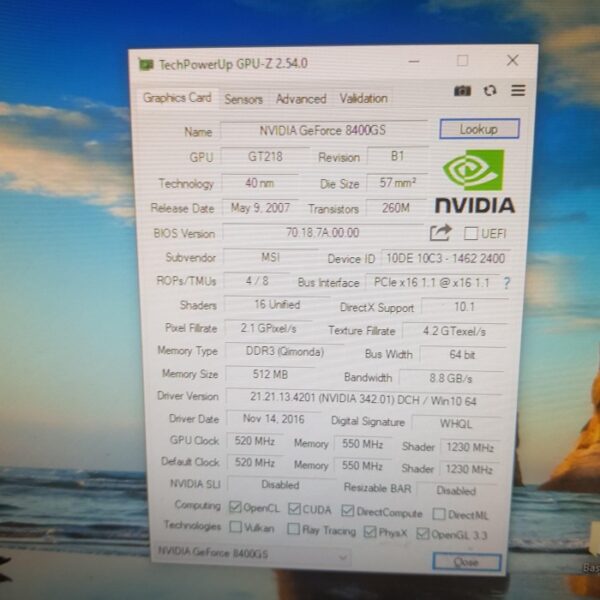Open the hamburger menu icon
The width and height of the screenshot is (600, 600).
[518, 90]
